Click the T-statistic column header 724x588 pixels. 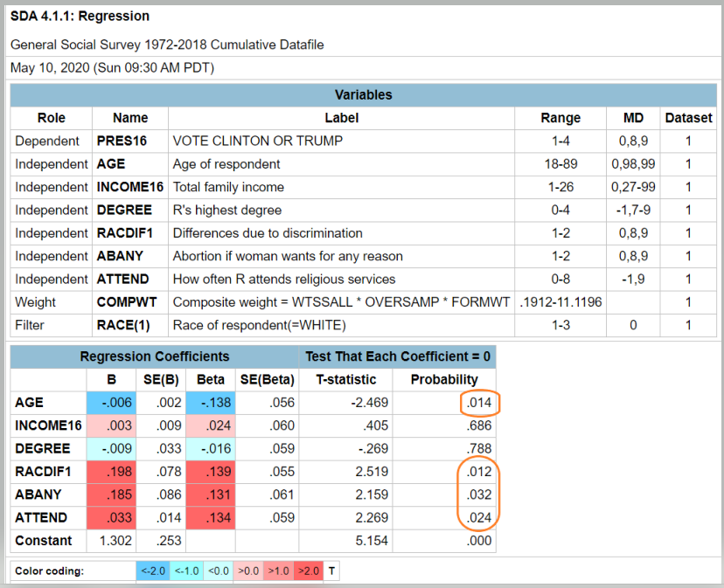tap(346, 379)
